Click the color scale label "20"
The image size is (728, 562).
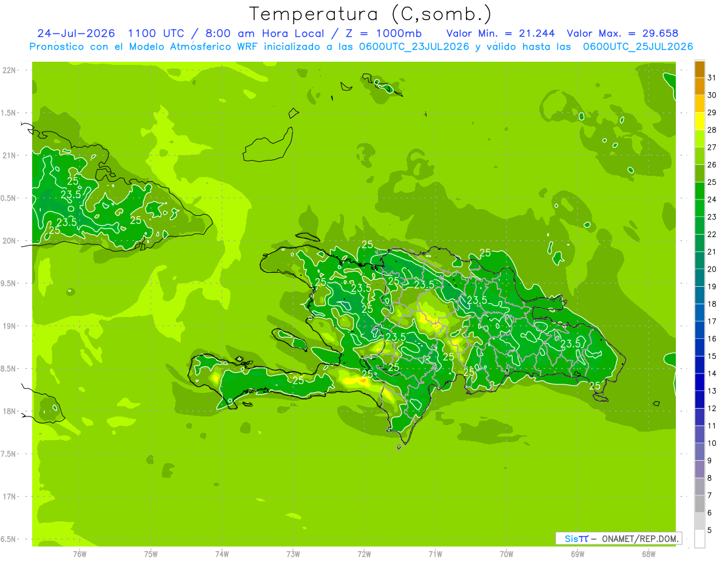pos(712,269)
